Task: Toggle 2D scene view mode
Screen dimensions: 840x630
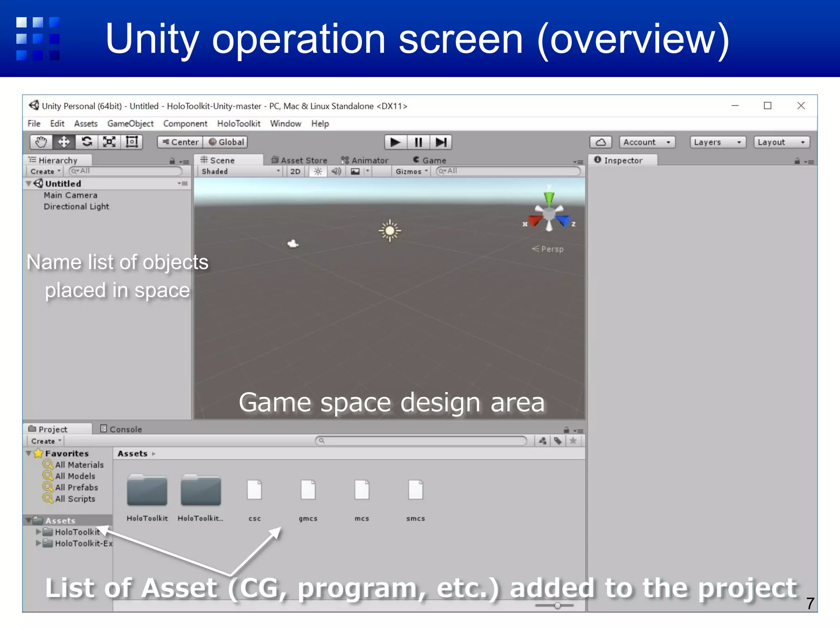Action: (295, 171)
